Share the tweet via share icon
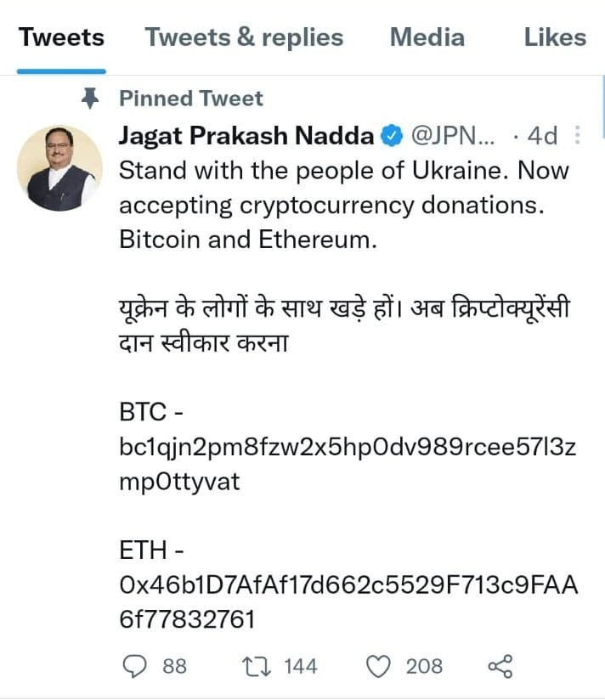Screen dimensions: 605x700 500,667
